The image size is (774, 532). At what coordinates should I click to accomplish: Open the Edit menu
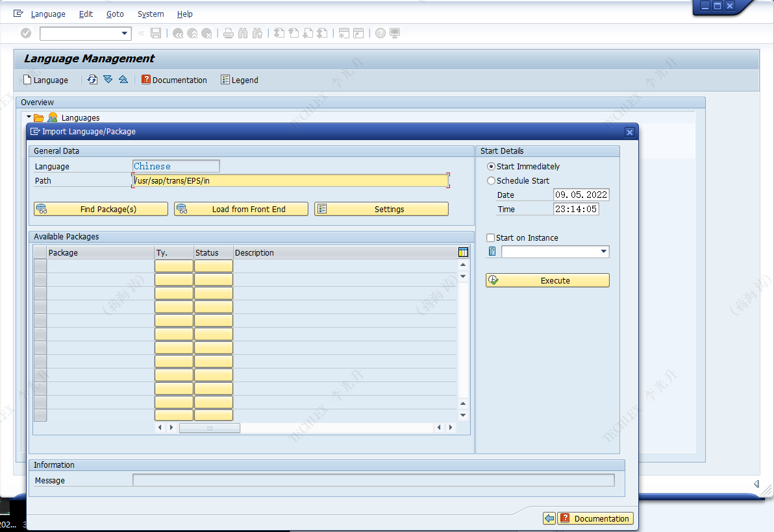[x=86, y=14]
